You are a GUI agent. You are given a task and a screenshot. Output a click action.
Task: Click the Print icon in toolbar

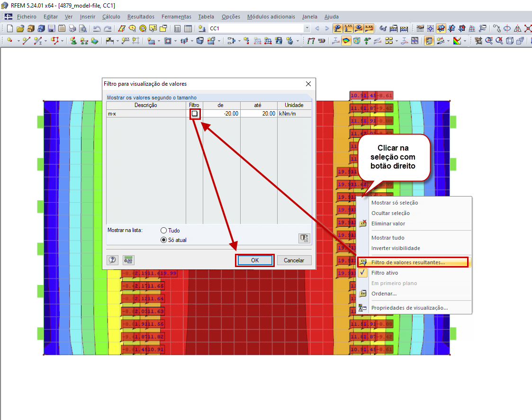(x=72, y=28)
